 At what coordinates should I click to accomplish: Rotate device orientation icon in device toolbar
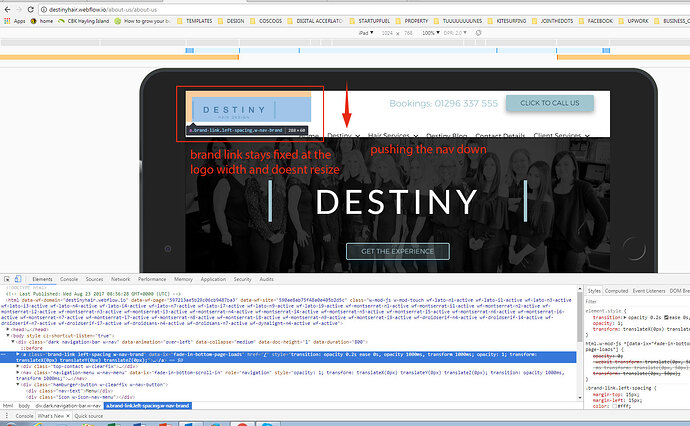coord(478,33)
